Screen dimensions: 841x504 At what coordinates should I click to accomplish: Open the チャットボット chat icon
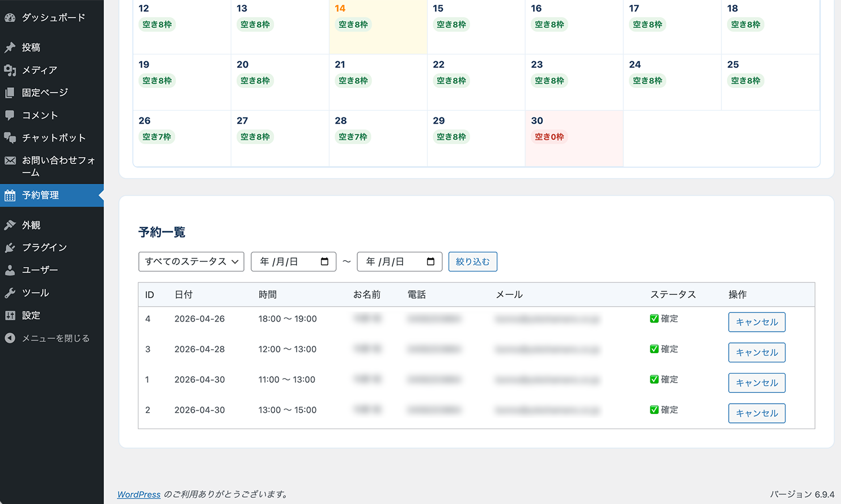[10, 138]
